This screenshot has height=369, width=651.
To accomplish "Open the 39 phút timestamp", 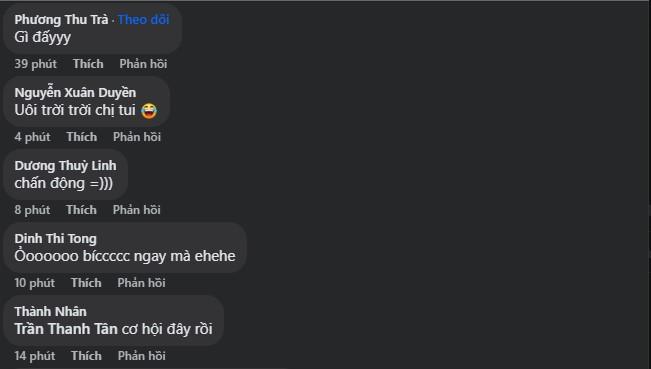I will coord(35,64).
